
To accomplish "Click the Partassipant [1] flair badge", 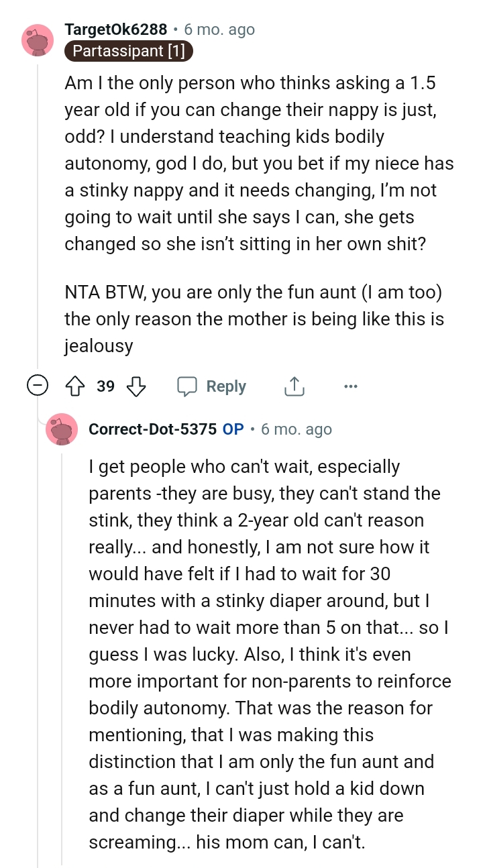I will click(x=128, y=51).
